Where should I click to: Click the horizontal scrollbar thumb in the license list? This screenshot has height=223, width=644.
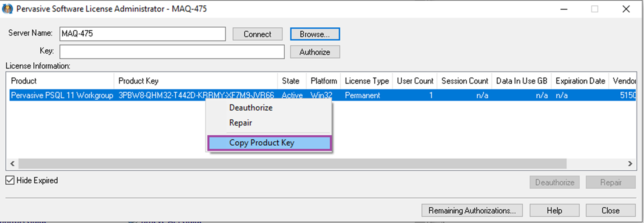pos(292,164)
